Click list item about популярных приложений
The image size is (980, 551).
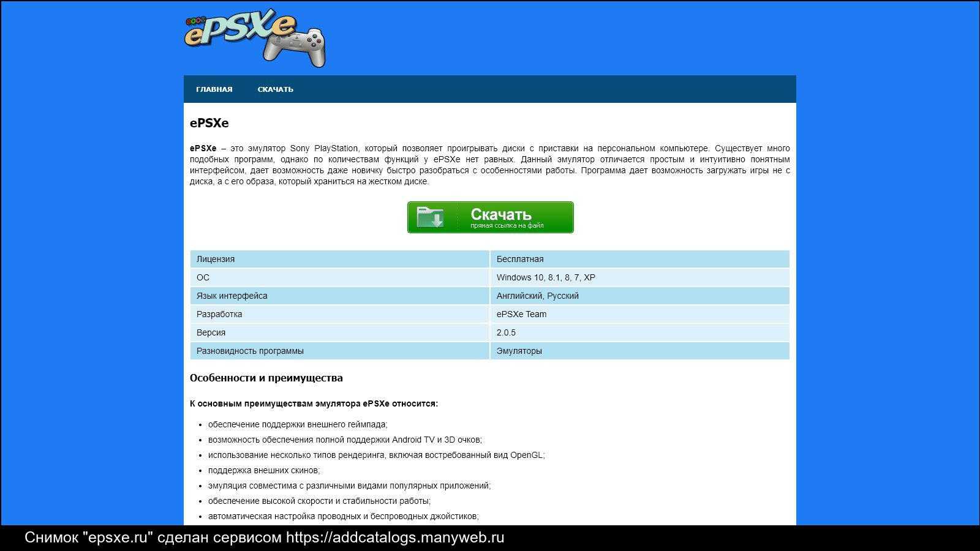click(349, 485)
